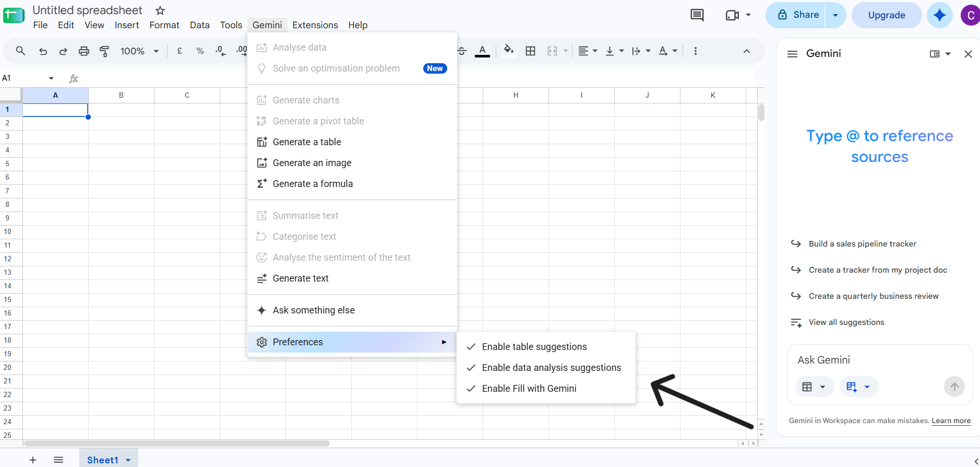Open the comment history icon

(697, 15)
